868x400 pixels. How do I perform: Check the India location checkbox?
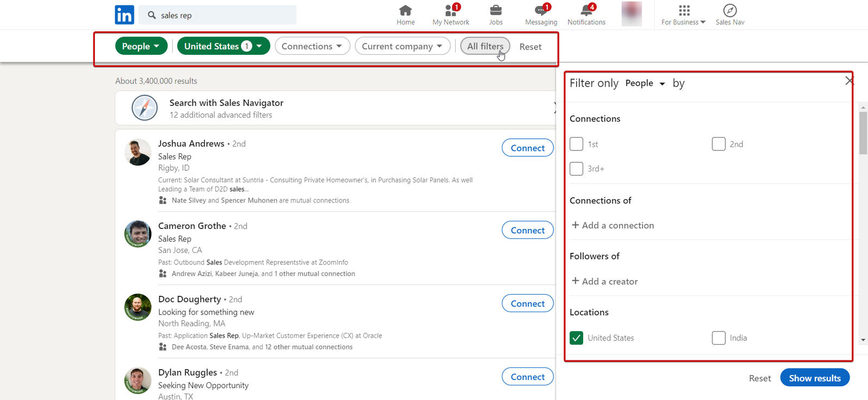tap(719, 338)
